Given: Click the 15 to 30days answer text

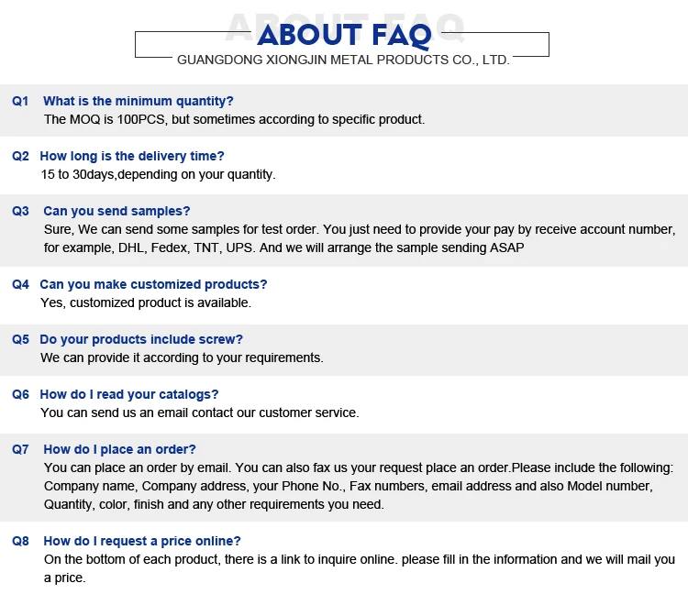Looking at the screenshot, I should click(158, 174).
